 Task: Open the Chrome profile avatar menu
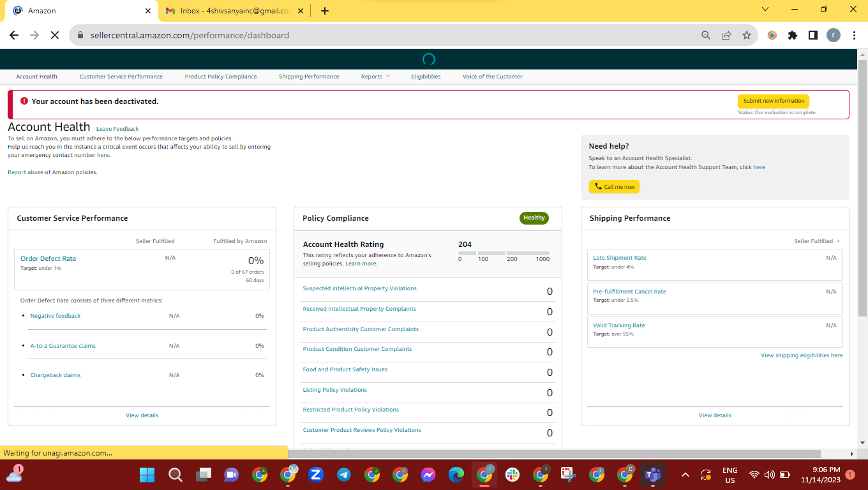coord(834,35)
